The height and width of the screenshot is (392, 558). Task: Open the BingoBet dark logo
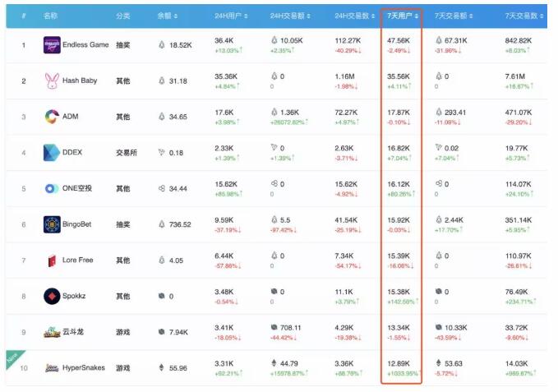point(52,224)
